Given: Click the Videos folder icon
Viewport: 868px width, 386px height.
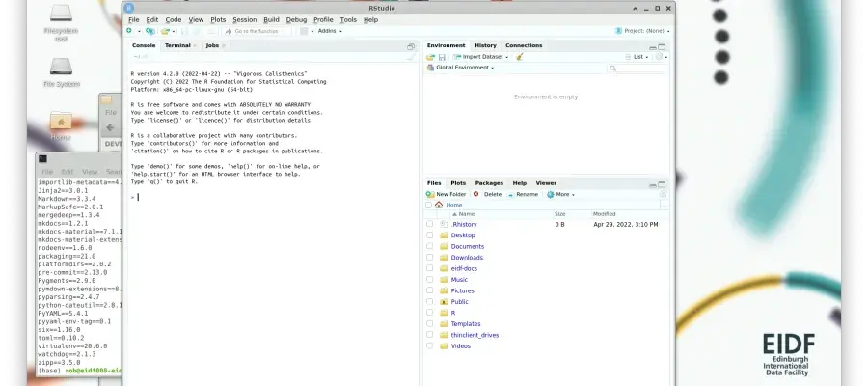Looking at the screenshot, I should [x=444, y=346].
